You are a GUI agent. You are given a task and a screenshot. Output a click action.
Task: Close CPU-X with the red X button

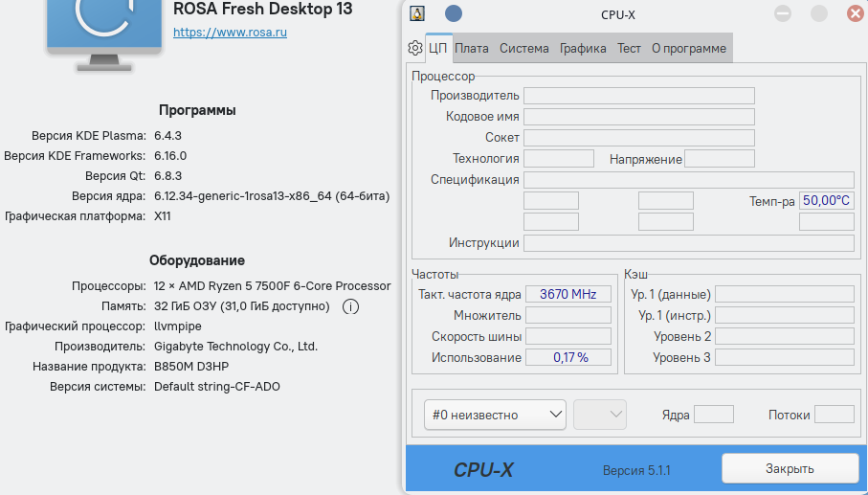pyautogui.click(x=855, y=13)
